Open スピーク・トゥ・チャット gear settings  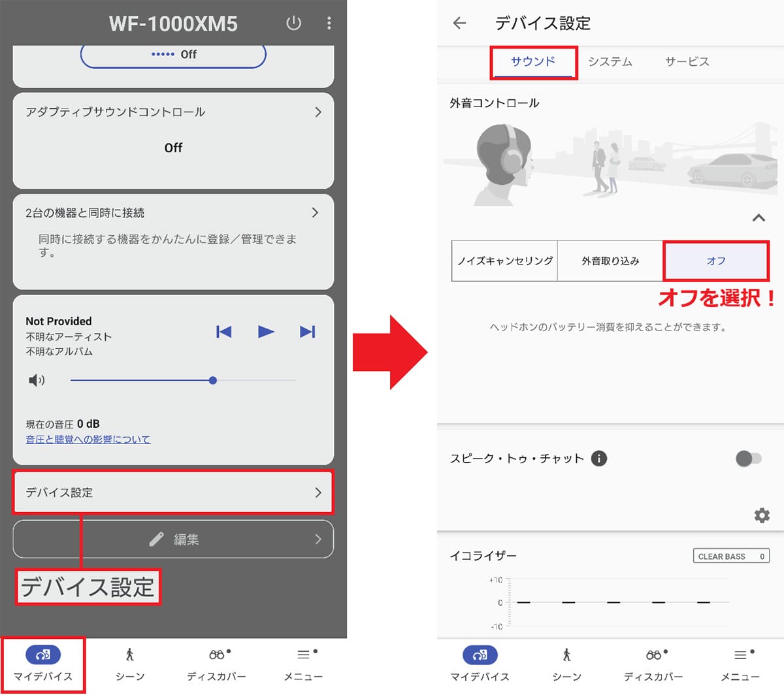[x=762, y=515]
